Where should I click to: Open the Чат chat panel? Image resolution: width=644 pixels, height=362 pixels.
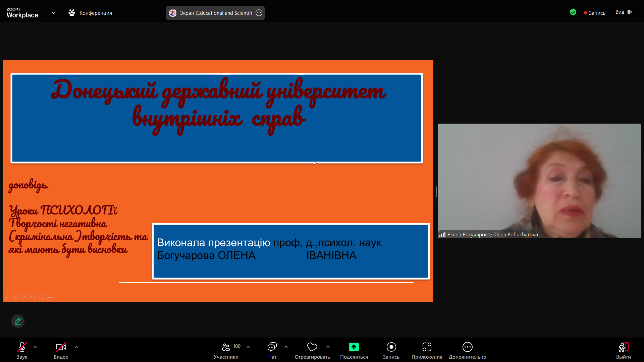272,347
